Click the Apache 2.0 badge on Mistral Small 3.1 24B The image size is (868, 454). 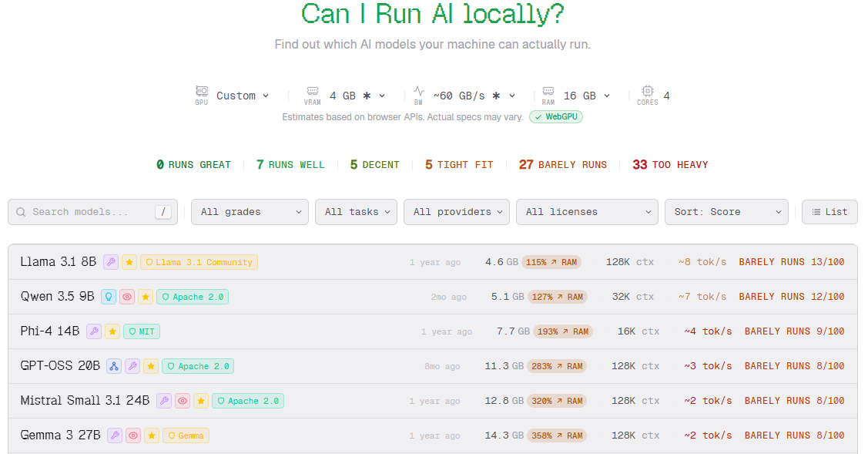(x=248, y=401)
